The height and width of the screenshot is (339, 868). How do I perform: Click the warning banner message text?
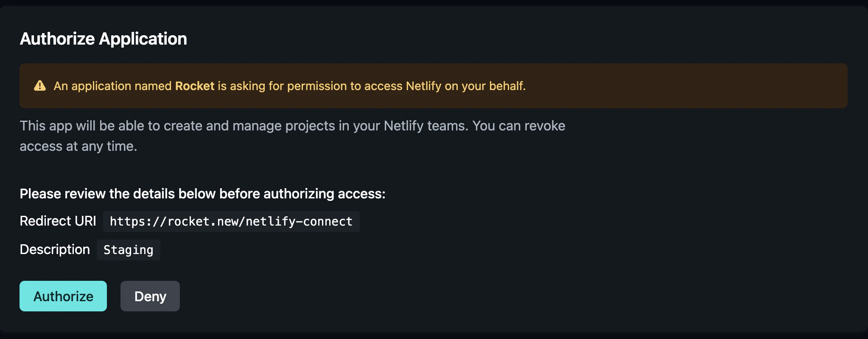(289, 86)
